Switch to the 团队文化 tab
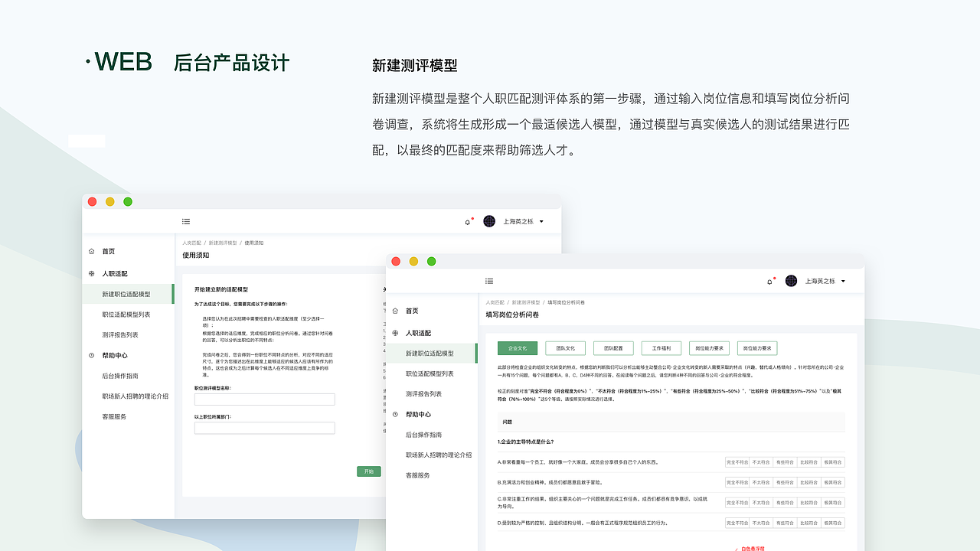This screenshot has width=980, height=551. pyautogui.click(x=566, y=348)
